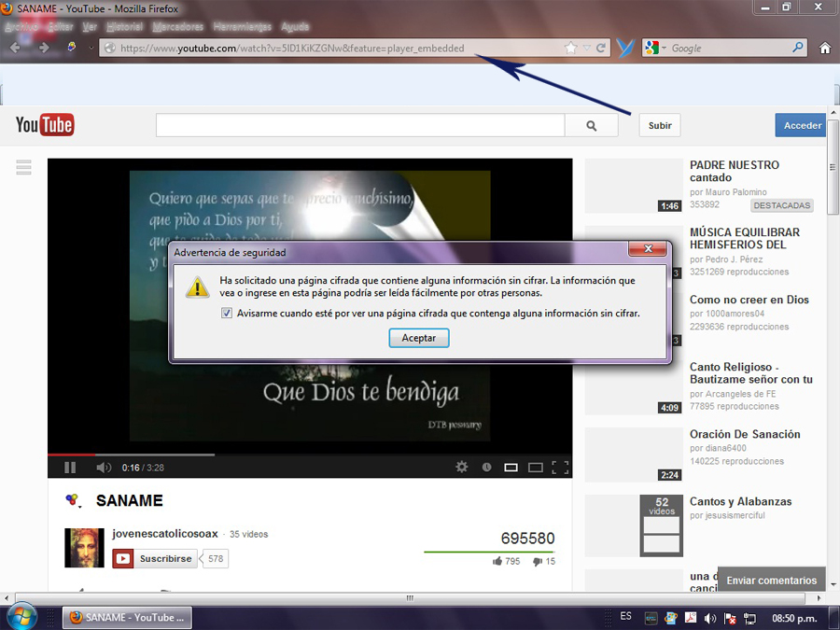Viewport: 840px width, 630px height.
Task: Go to Firefox home page icon
Action: [825, 48]
